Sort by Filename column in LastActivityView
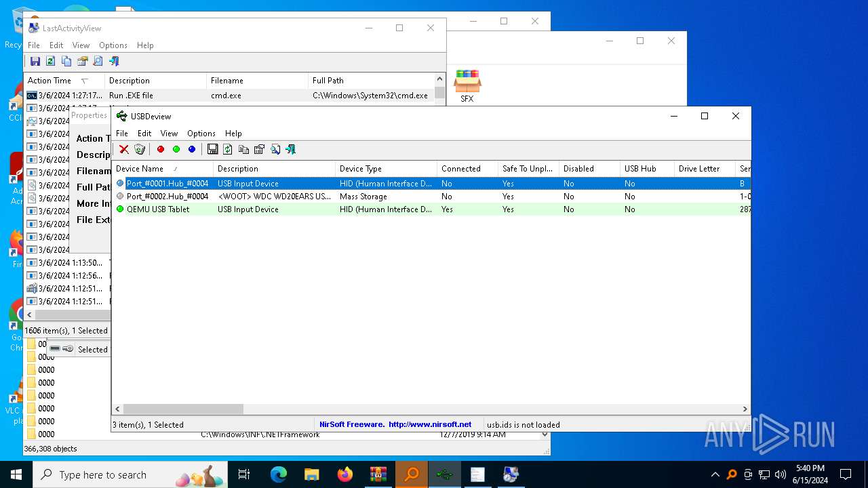This screenshot has width=868, height=488. [257, 81]
